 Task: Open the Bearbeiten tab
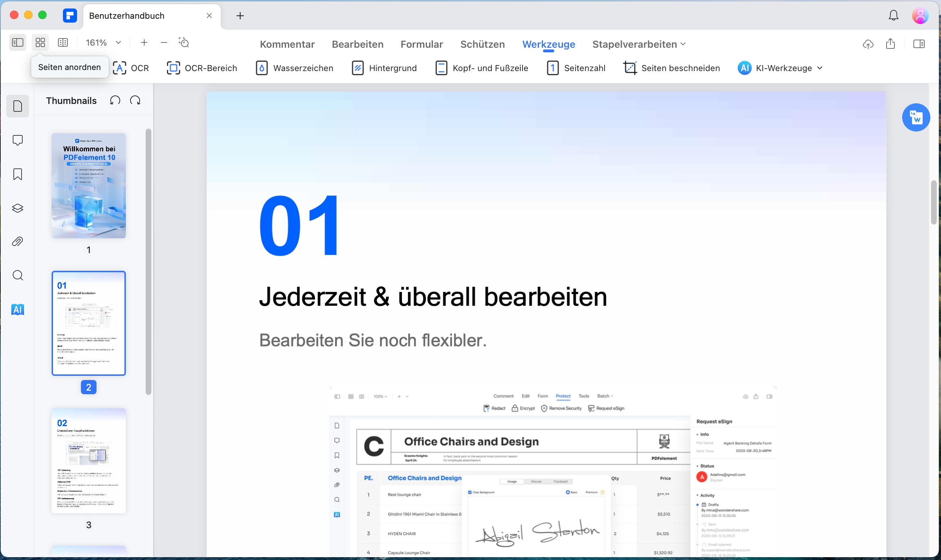(357, 44)
